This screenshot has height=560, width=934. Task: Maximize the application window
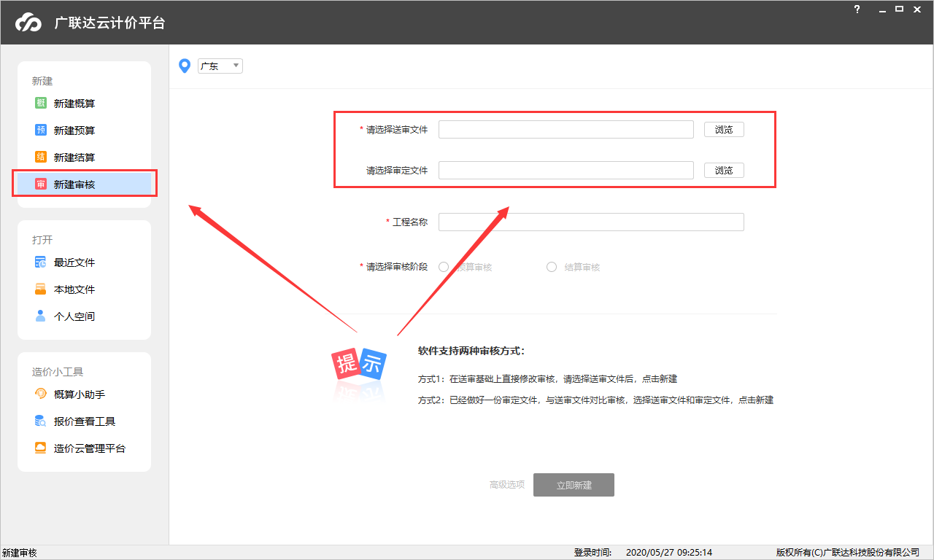coord(900,9)
